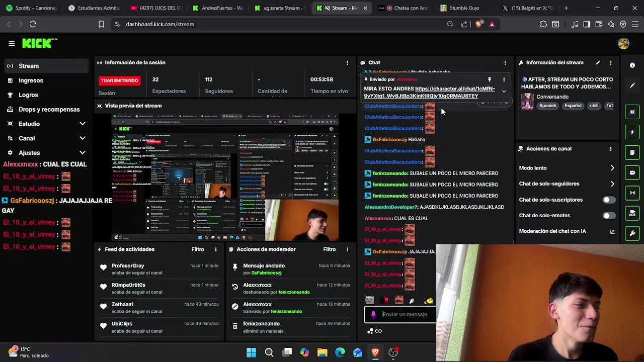Viewport: 644px width, 362px height.
Task: Toggle the wrench stream info widget icon
Action: pos(632,234)
